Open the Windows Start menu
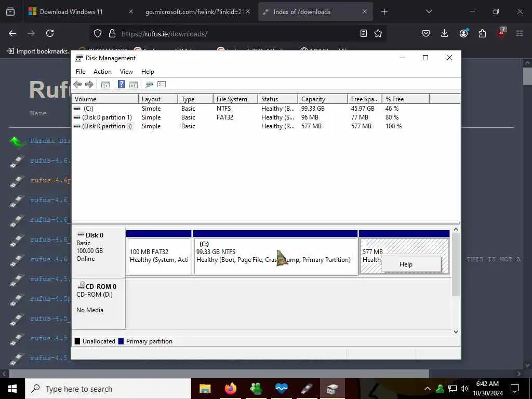The width and height of the screenshot is (532, 399). tap(12, 389)
